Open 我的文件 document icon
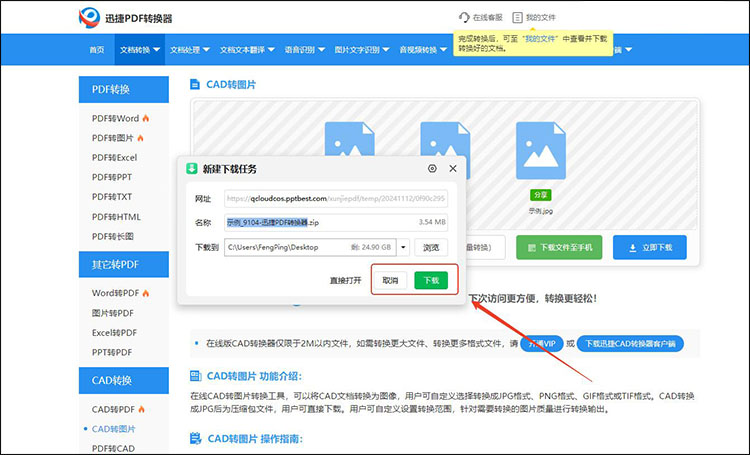The height and width of the screenshot is (455, 750). pyautogui.click(x=517, y=18)
